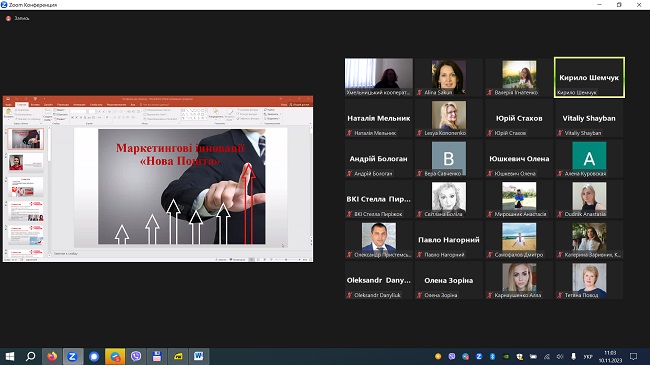Click the УКР language indicator in tray
This screenshot has height=365, width=650.
(x=587, y=356)
